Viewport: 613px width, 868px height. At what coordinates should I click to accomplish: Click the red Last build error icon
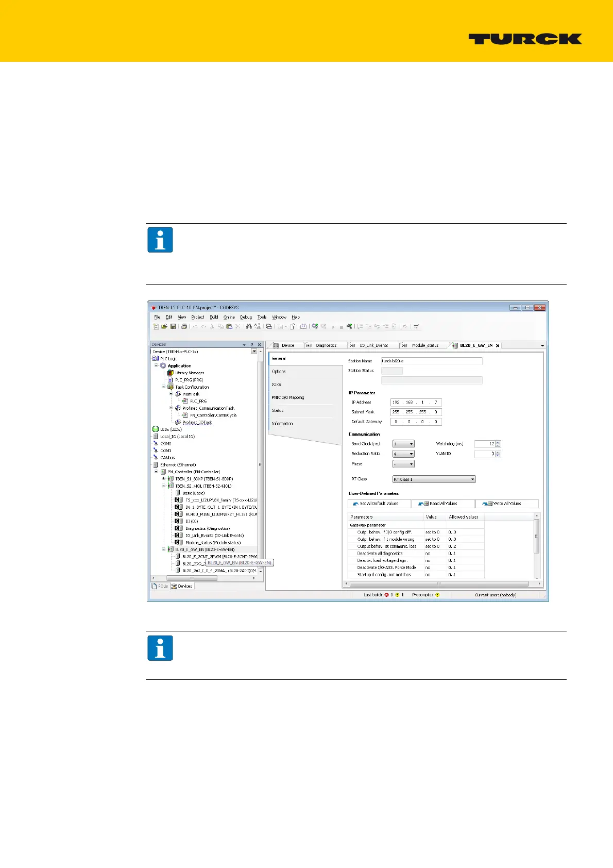386,595
